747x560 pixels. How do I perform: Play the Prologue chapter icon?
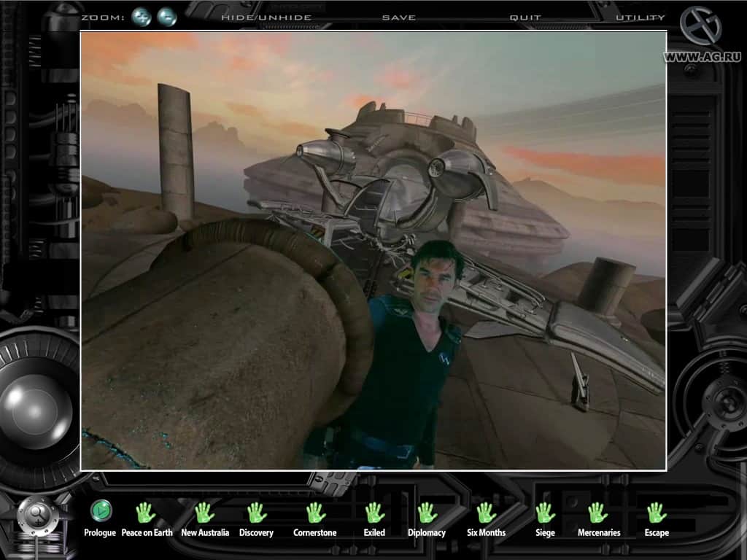101,510
